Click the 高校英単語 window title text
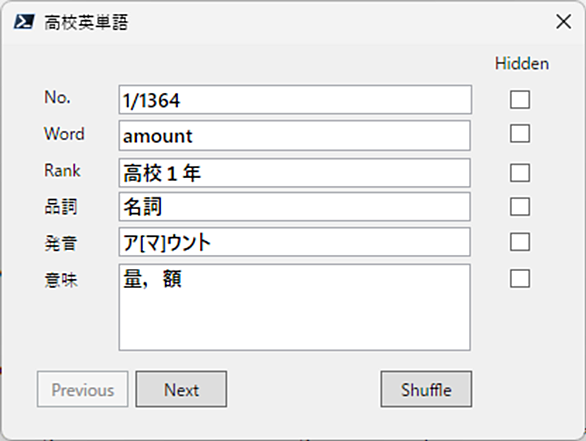 click(86, 22)
